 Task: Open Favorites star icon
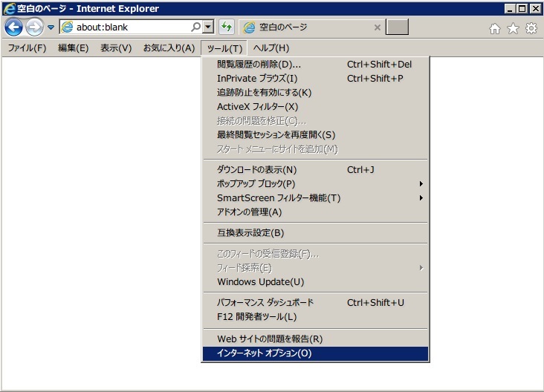(513, 28)
